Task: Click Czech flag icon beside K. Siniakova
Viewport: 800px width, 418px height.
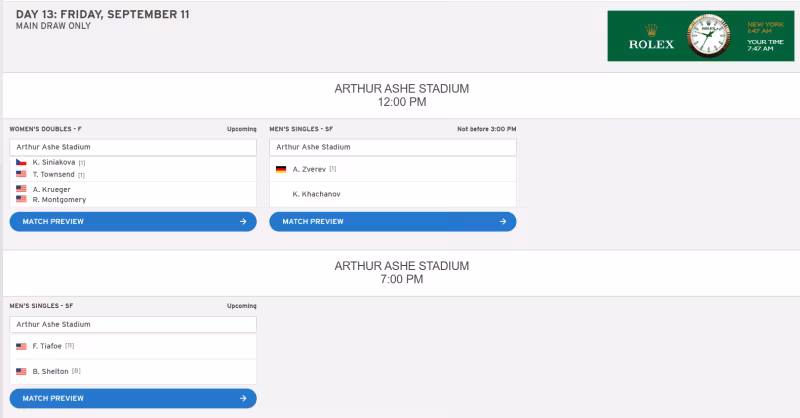Action: 21,162
